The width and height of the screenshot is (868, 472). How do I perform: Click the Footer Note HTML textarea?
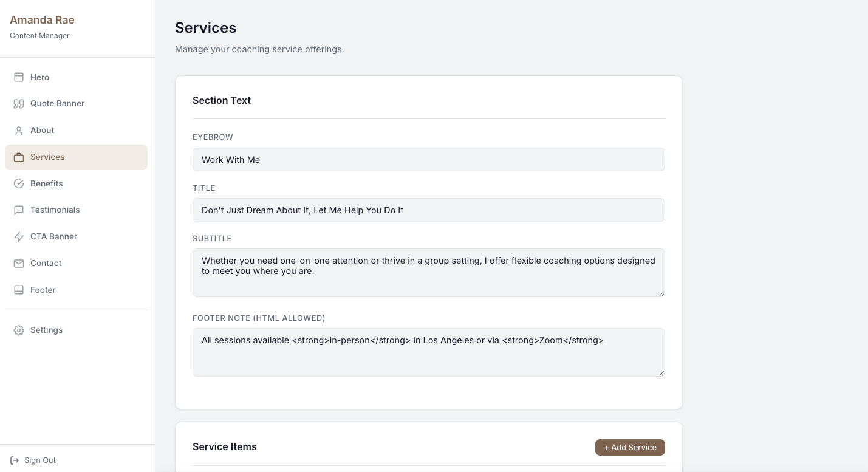pyautogui.click(x=428, y=352)
